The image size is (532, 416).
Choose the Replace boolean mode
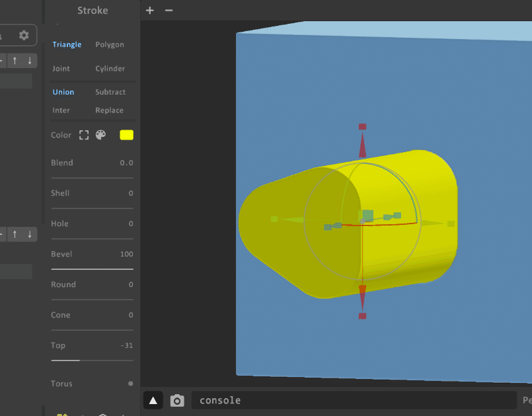tap(109, 110)
